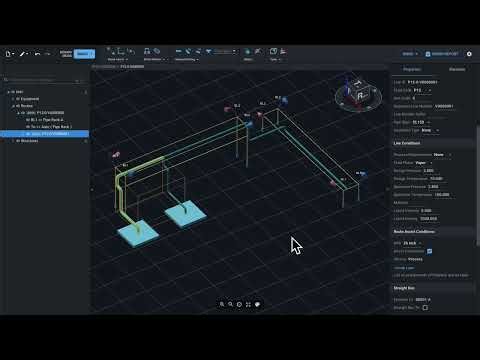The height and width of the screenshot is (360, 480).
Task: Click the teal circular icon in the toolbar
Action: (247, 51)
